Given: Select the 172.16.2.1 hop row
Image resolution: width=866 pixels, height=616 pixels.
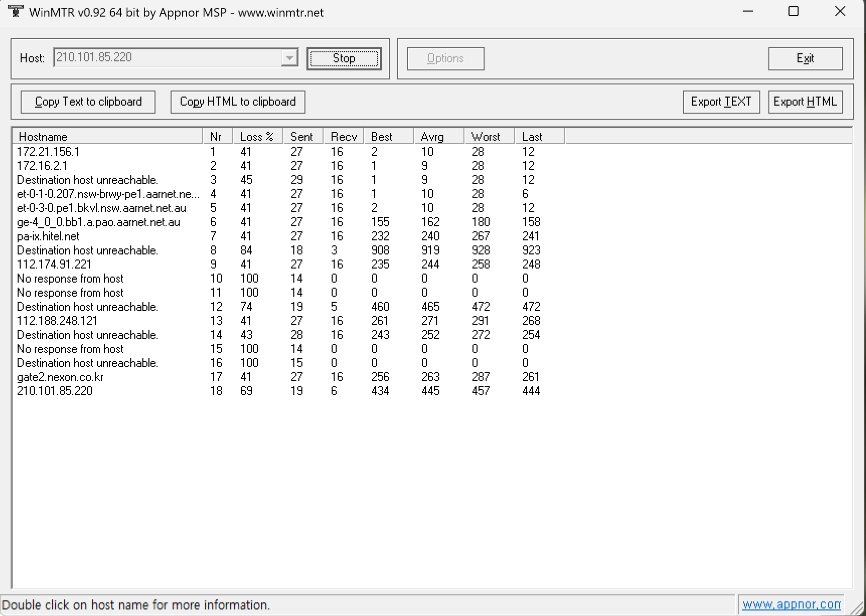Looking at the screenshot, I should [289, 166].
